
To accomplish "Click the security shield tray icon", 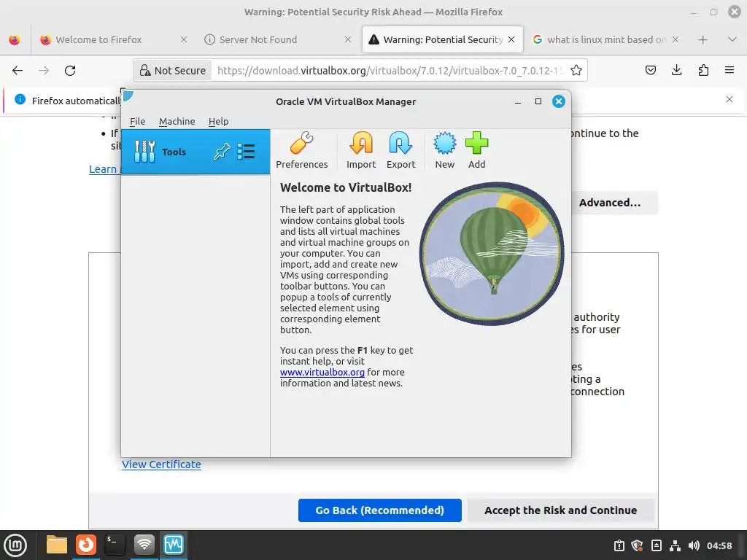I will click(637, 545).
